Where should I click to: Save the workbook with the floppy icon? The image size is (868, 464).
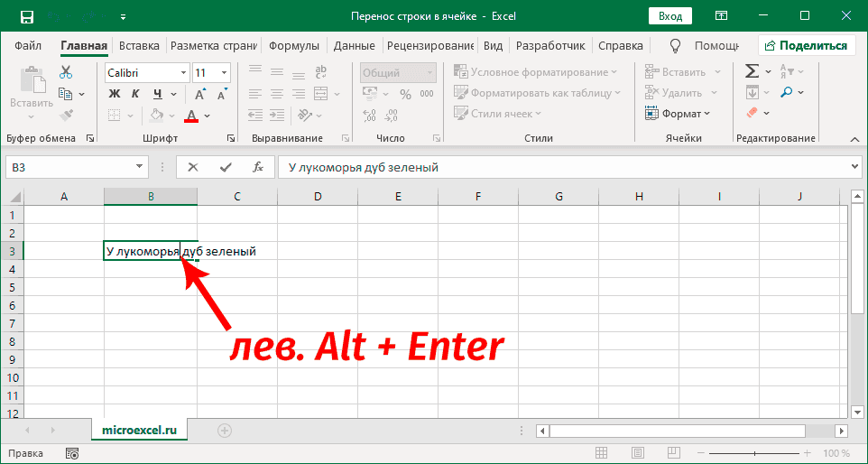coord(27,16)
